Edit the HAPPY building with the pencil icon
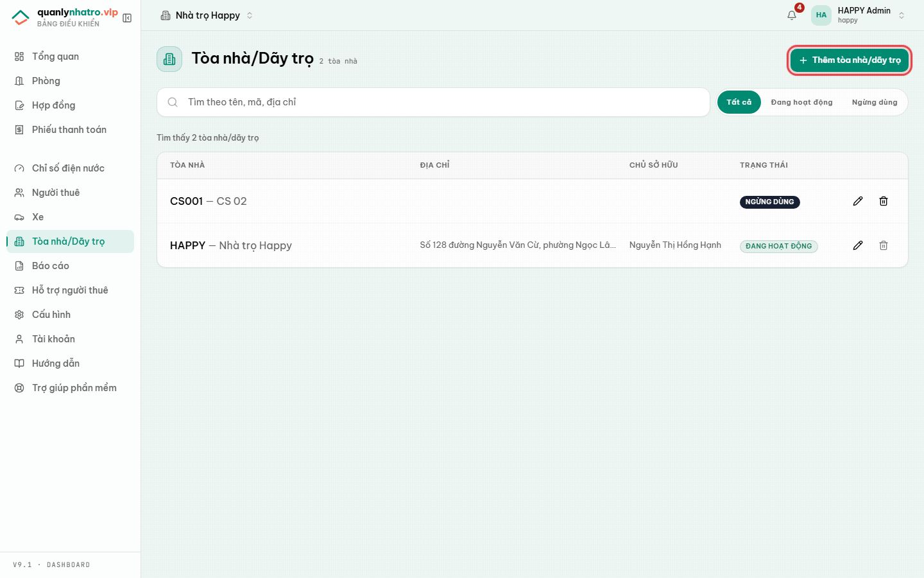This screenshot has width=924, height=578. point(858,245)
